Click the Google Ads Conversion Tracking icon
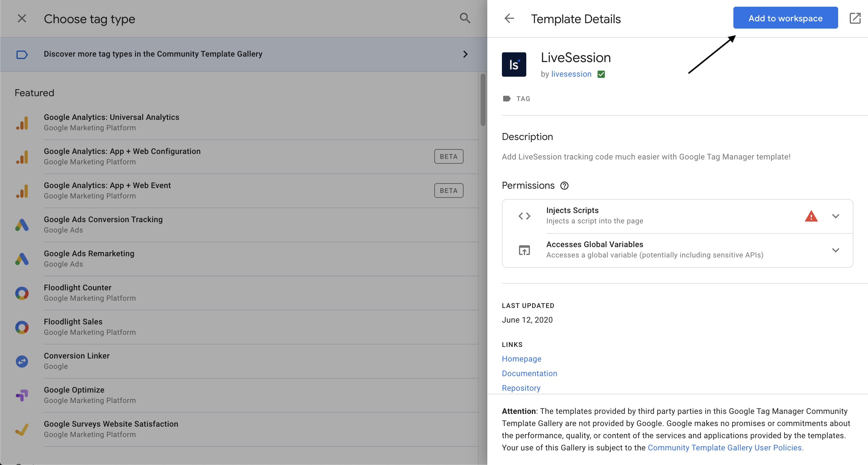This screenshot has width=868, height=465. (22, 225)
